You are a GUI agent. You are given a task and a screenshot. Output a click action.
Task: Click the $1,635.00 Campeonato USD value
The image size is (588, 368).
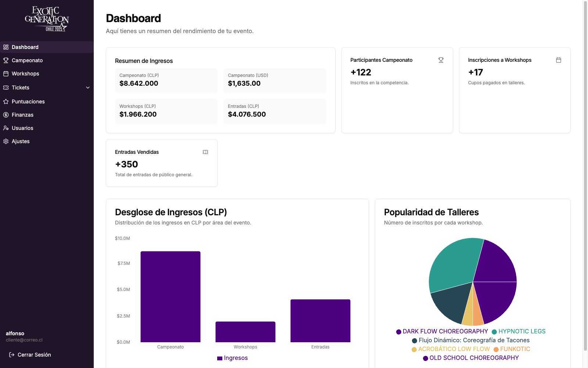click(x=244, y=84)
